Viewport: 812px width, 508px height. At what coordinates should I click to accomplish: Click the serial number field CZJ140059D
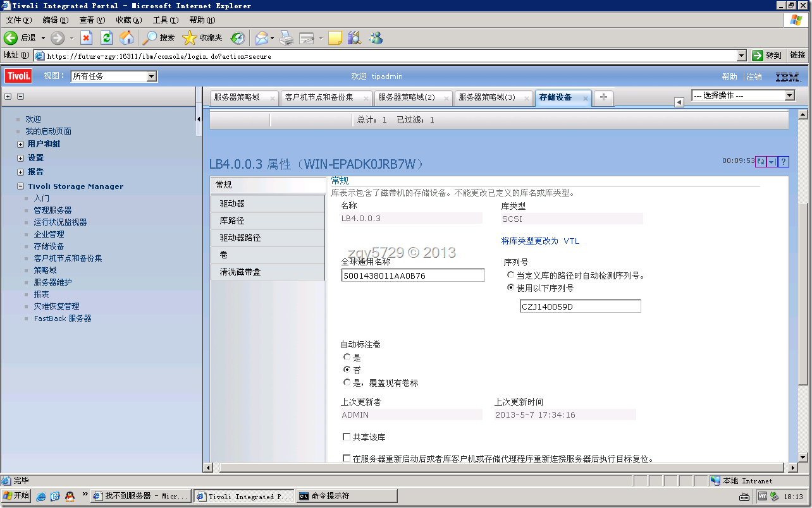pos(580,306)
